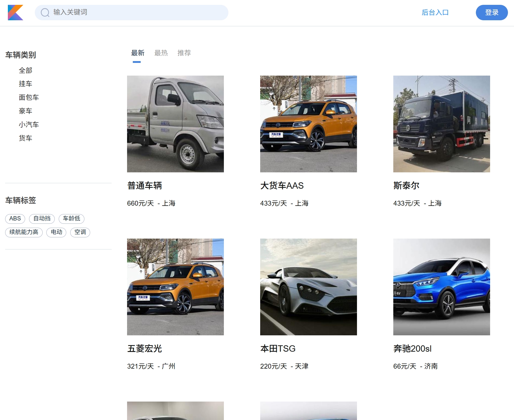Click the 后台入口 admin entrance link
The width and height of the screenshot is (514, 420).
(x=435, y=12)
